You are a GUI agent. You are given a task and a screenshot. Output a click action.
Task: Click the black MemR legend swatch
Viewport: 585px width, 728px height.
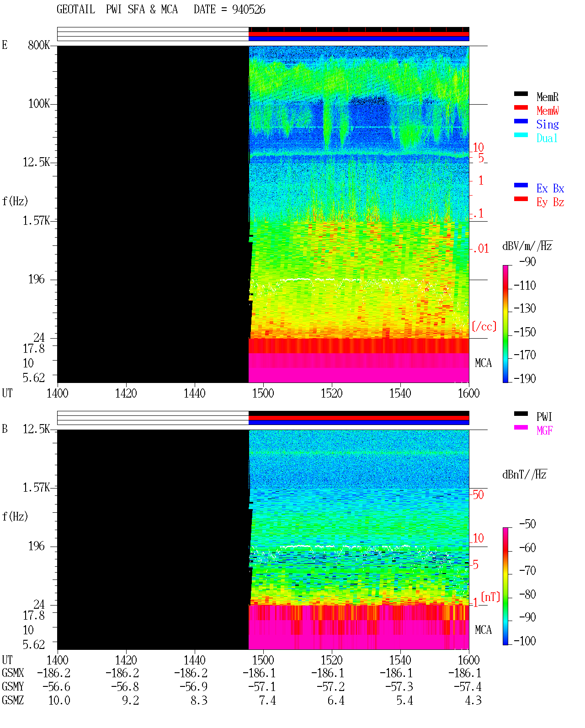521,94
